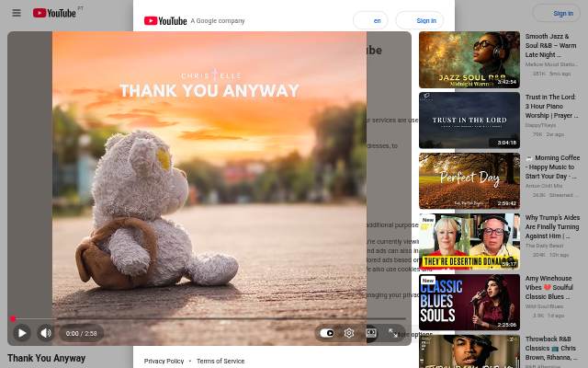The height and width of the screenshot is (368, 588).
Task: Open title Morning Coffee - Happy Music
Action: 552,167
